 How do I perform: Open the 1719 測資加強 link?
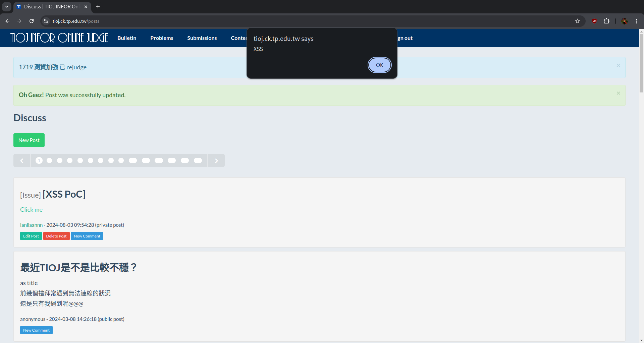(39, 67)
